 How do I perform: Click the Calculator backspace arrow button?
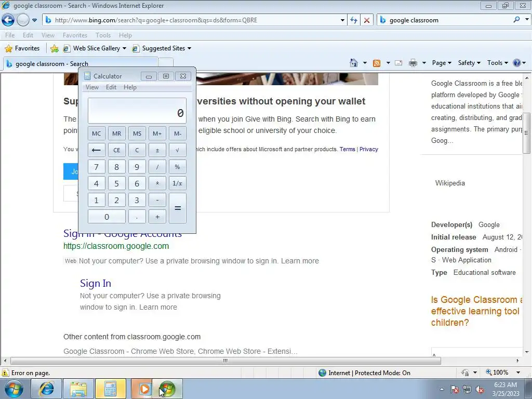[96, 150]
